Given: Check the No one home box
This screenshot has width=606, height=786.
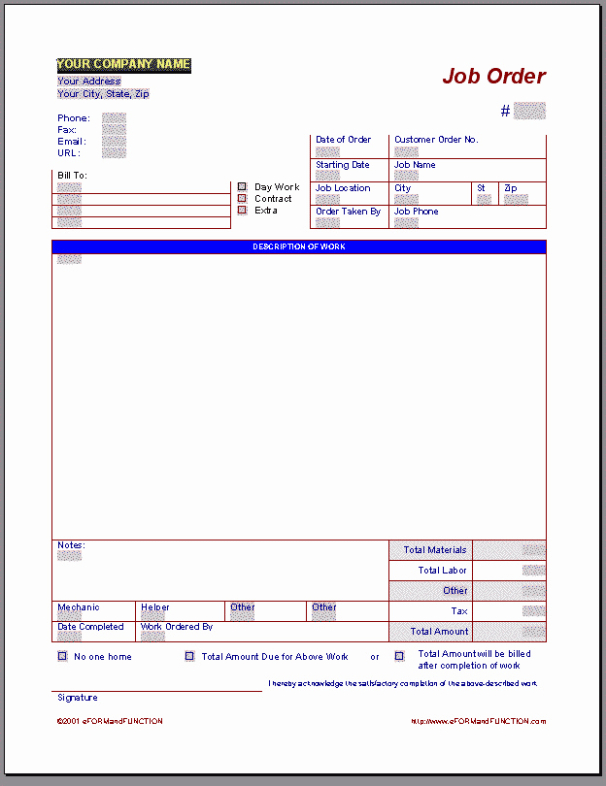Looking at the screenshot, I should pyautogui.click(x=63, y=657).
